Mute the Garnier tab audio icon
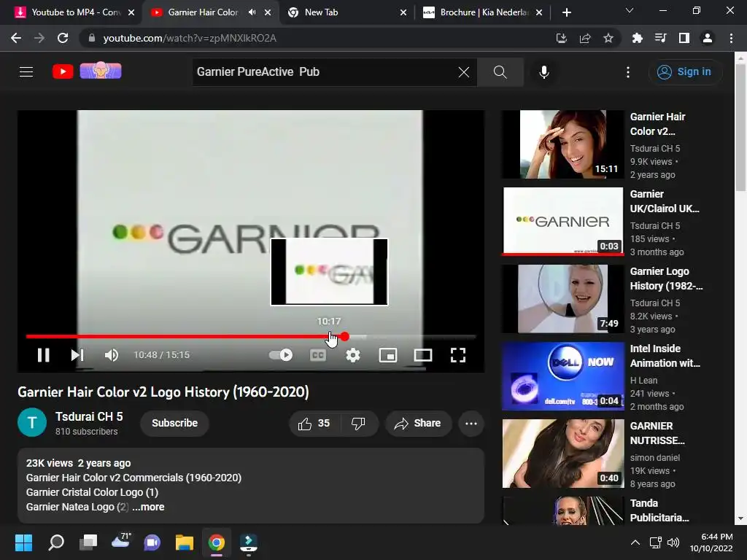Image resolution: width=747 pixels, height=560 pixels. [252, 12]
